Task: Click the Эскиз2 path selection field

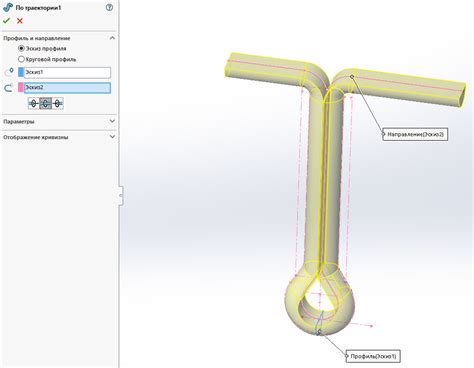Action: (67, 88)
